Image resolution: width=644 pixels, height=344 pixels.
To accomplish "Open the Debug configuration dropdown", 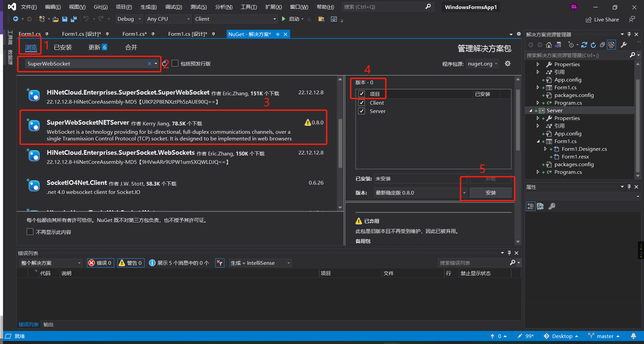I will click(129, 19).
